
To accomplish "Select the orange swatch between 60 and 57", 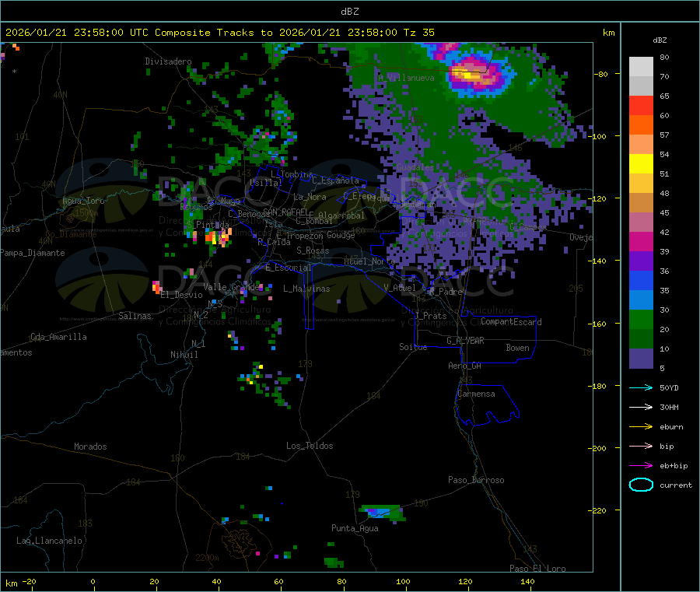I will [x=641, y=125].
